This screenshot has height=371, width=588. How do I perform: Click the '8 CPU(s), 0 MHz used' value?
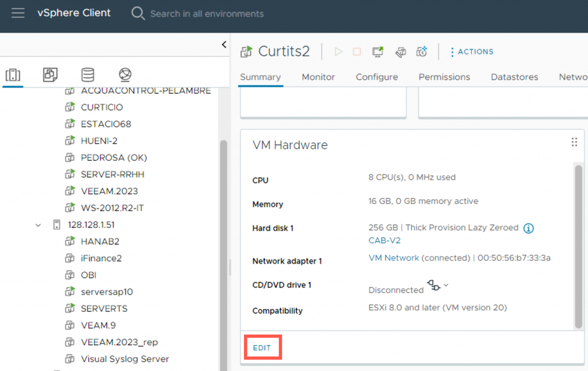412,177
